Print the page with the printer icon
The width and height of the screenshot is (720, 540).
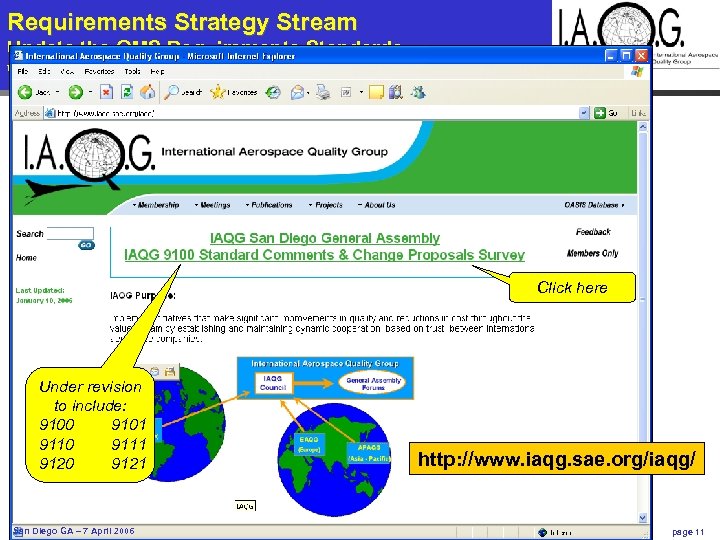coord(323,92)
